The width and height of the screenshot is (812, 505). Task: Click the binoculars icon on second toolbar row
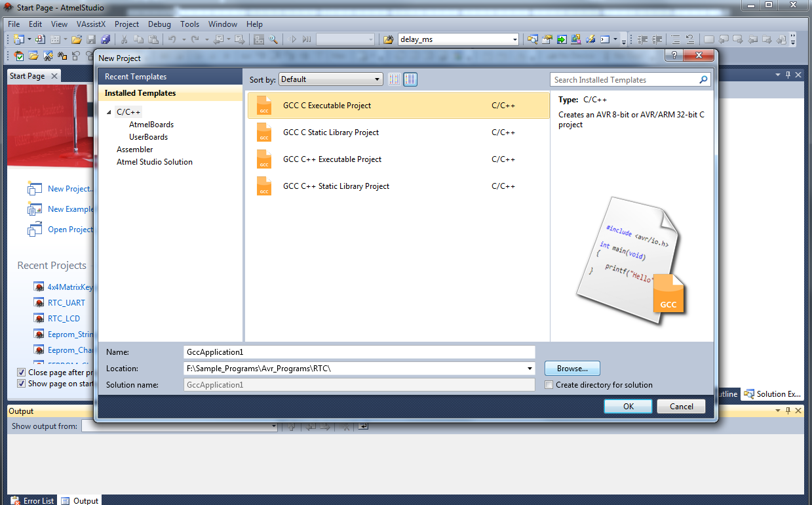(x=62, y=56)
